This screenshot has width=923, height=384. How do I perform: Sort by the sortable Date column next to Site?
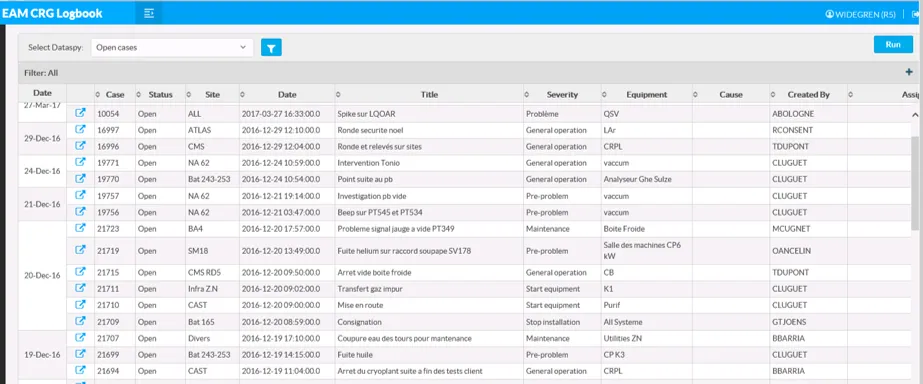tap(287, 94)
